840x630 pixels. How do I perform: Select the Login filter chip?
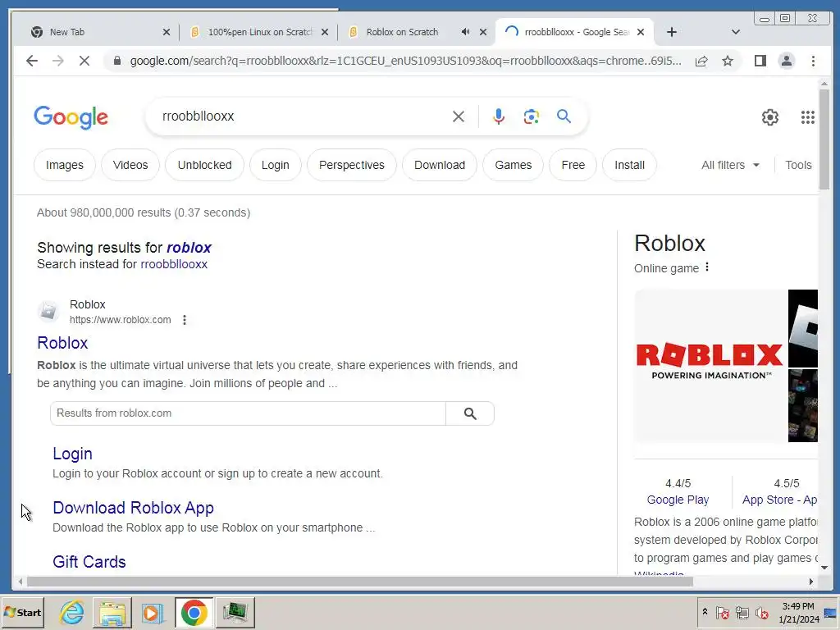pos(275,165)
